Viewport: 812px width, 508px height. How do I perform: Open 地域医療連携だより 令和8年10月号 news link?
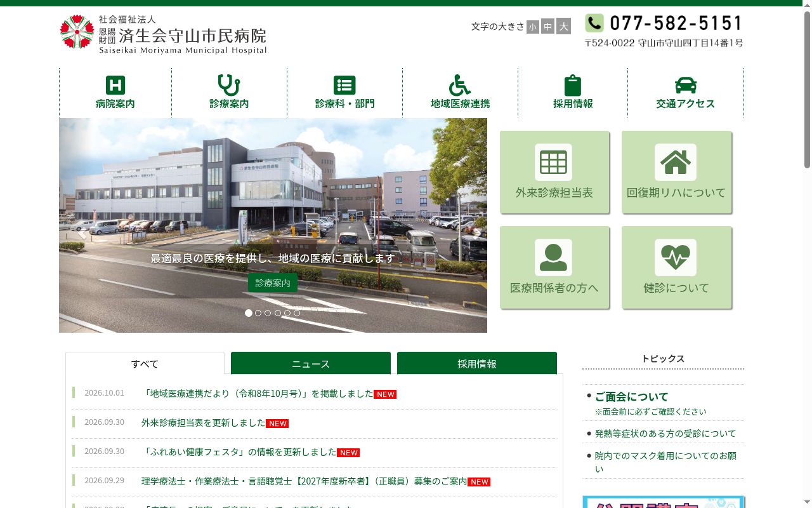pos(258,394)
